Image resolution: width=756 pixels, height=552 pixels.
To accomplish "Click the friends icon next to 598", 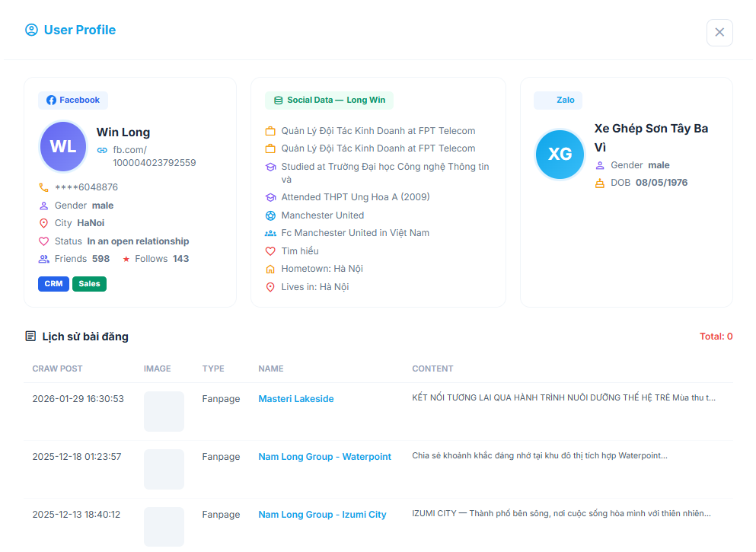I will 43,258.
